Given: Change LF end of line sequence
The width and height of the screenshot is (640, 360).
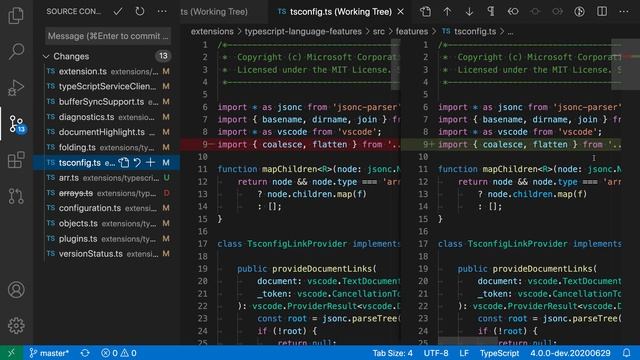Looking at the screenshot, I should pyautogui.click(x=464, y=353).
